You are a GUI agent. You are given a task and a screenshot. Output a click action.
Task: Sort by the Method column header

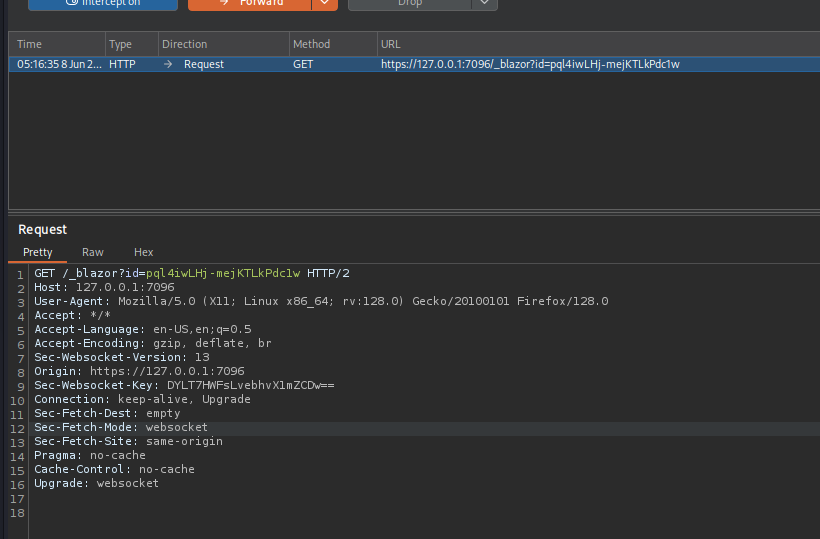click(x=333, y=44)
